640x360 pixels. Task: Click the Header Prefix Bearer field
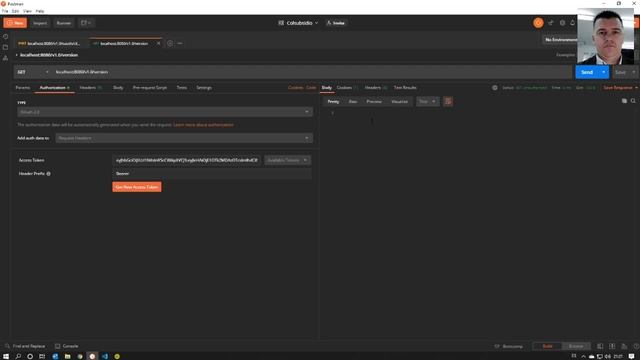pyautogui.click(x=212, y=174)
